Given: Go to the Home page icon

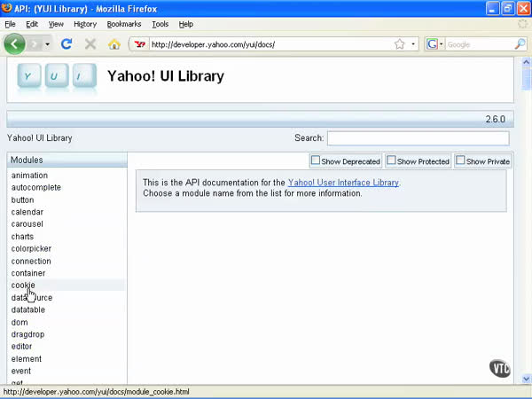Looking at the screenshot, I should point(113,43).
